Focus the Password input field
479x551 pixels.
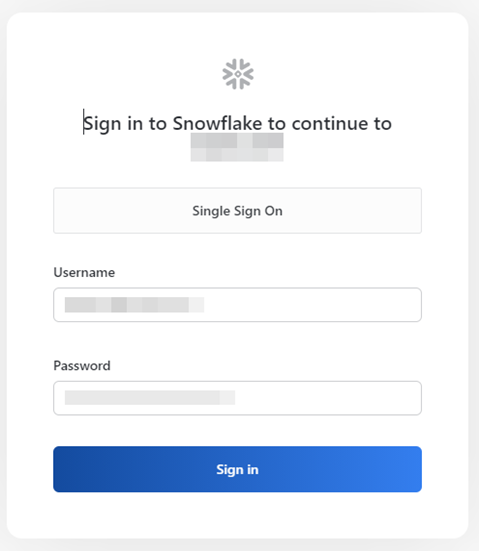(238, 398)
